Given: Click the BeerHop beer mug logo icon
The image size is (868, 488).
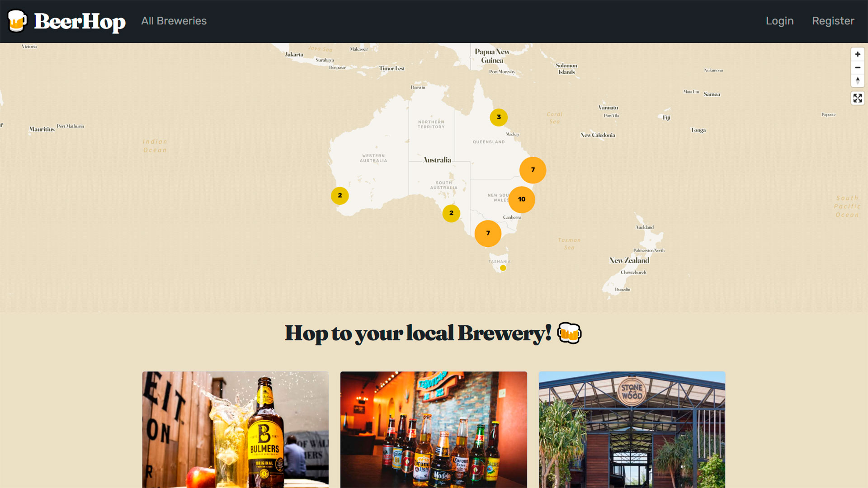Looking at the screenshot, I should pos(17,21).
